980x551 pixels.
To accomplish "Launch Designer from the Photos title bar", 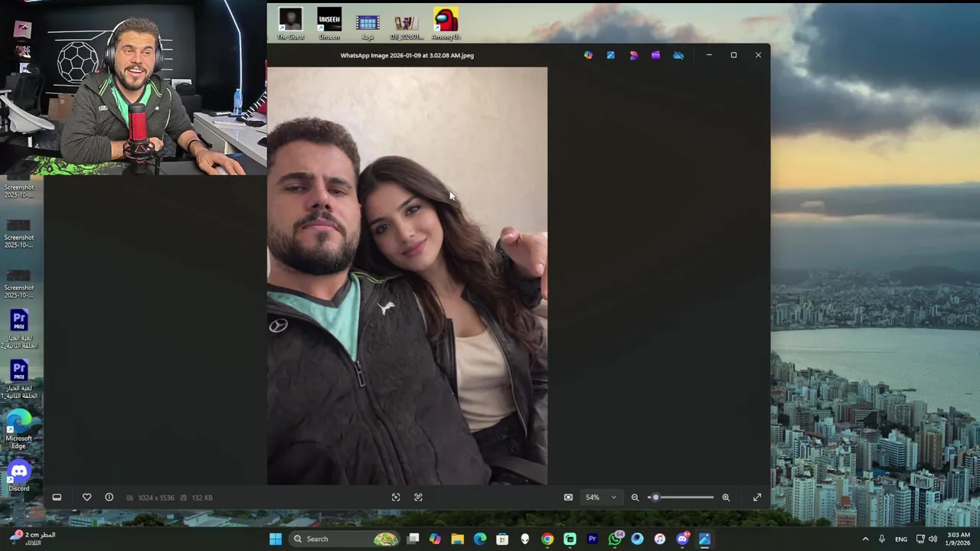I will click(633, 55).
